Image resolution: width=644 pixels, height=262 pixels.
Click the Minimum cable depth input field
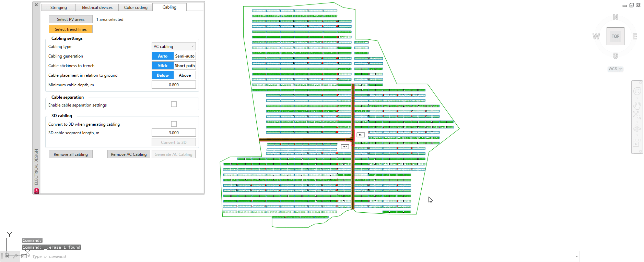point(174,85)
